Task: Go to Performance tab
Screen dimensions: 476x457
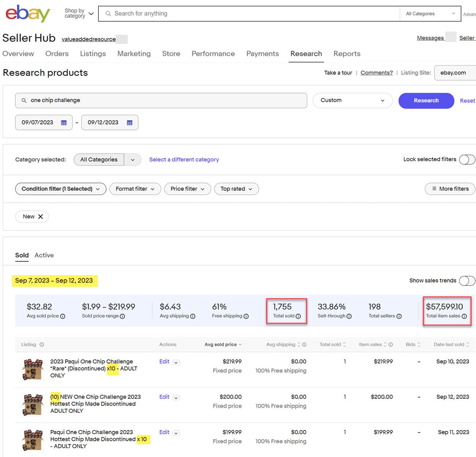Action: pos(213,53)
